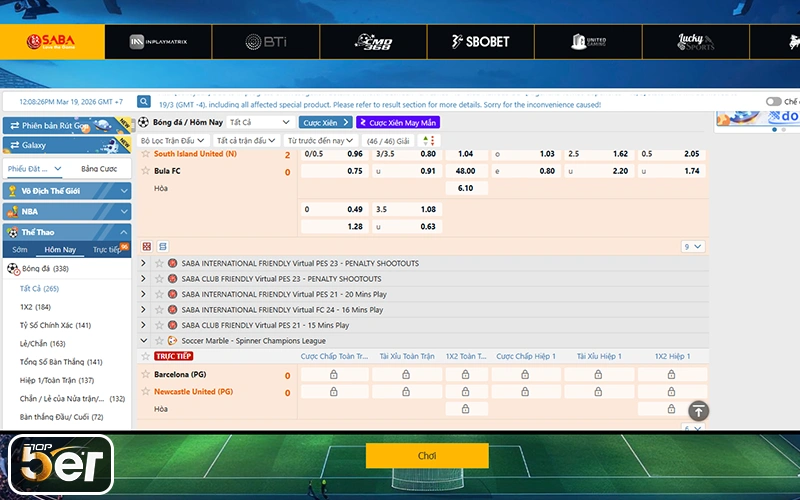The height and width of the screenshot is (500, 800).
Task: Click the yellow Chơi button
Action: 427,456
